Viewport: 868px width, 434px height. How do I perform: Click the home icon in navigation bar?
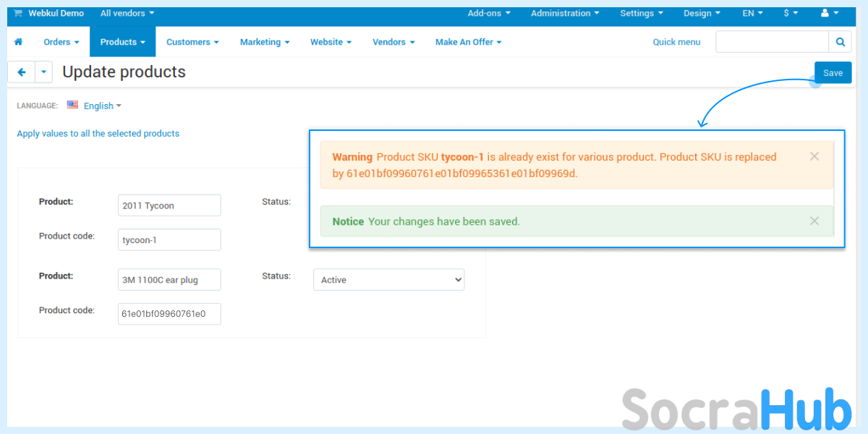18,42
